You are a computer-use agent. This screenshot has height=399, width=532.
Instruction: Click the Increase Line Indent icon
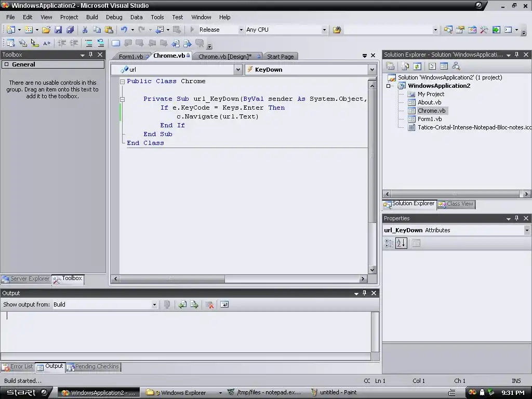(x=74, y=43)
